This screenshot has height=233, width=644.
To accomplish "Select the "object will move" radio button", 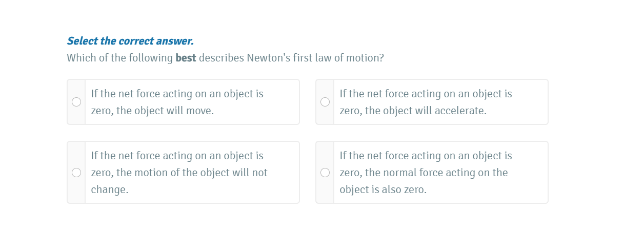I will [76, 102].
